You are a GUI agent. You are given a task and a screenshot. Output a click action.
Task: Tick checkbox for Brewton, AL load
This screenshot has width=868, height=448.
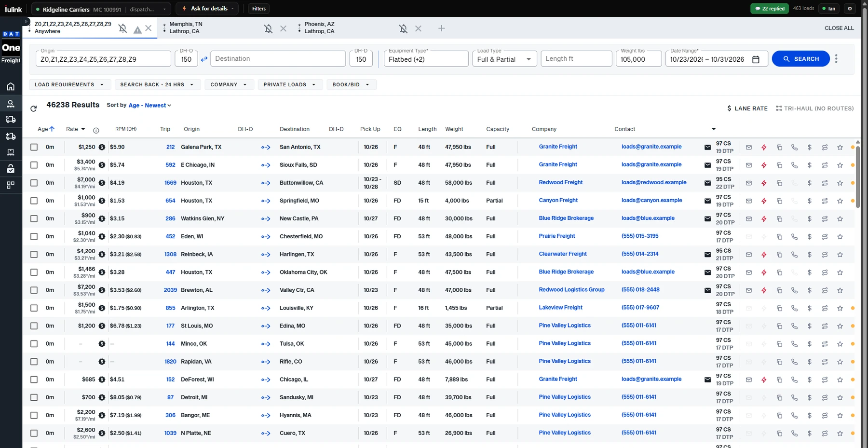(x=34, y=290)
